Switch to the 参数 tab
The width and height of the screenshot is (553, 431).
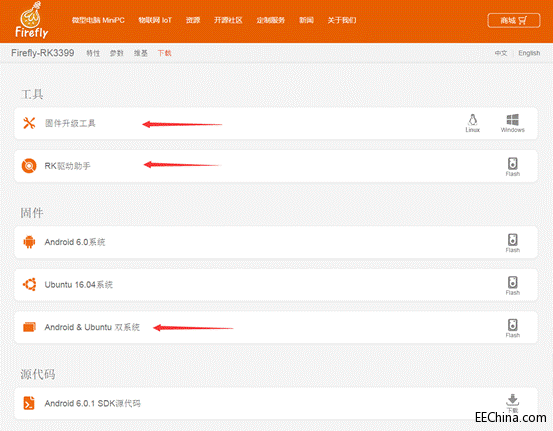(116, 53)
